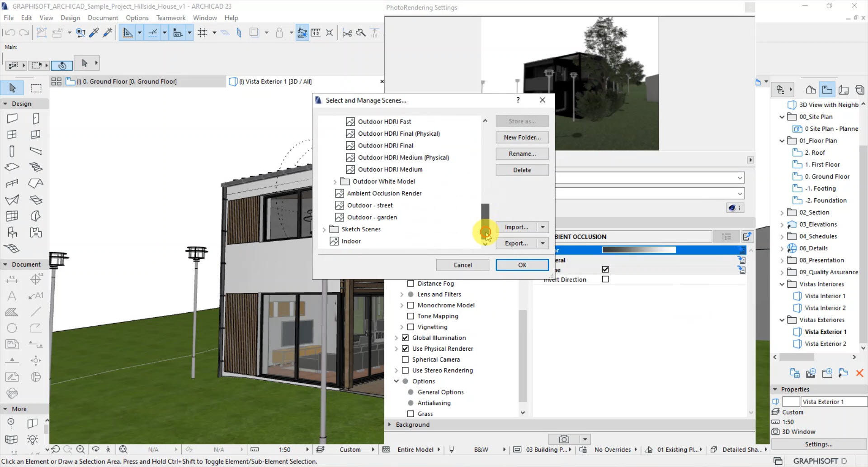This screenshot has height=467, width=868.
Task: Click the New Folder button
Action: click(x=522, y=137)
